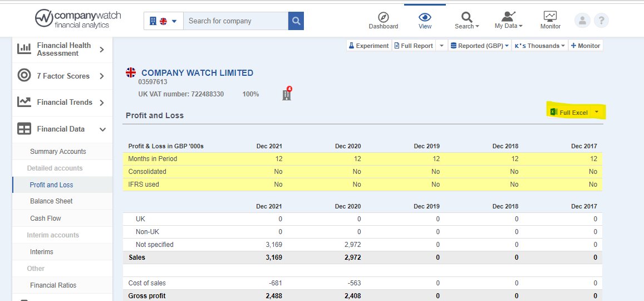
Task: Click the user profile avatar icon
Action: 582,20
